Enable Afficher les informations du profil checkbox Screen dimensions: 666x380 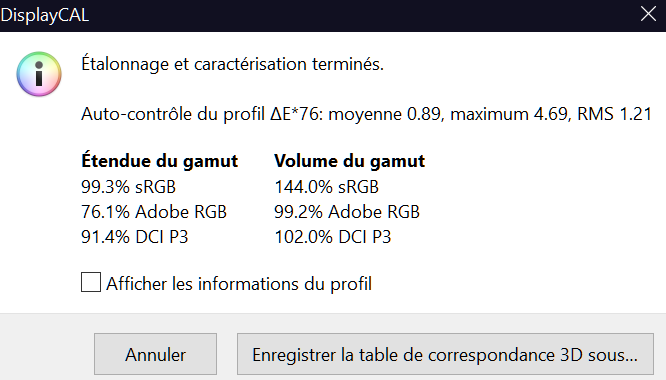point(91,282)
